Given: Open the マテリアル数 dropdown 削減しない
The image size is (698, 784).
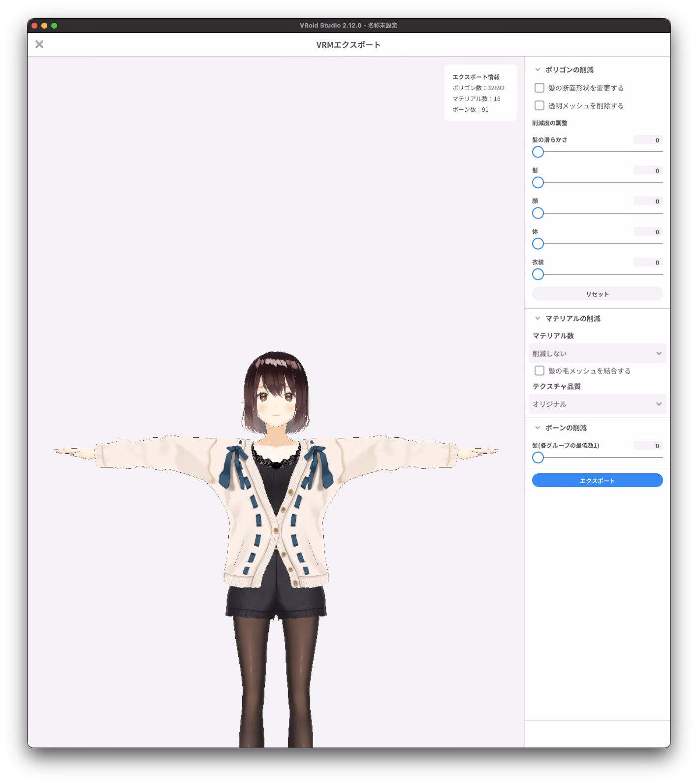Looking at the screenshot, I should click(x=597, y=354).
